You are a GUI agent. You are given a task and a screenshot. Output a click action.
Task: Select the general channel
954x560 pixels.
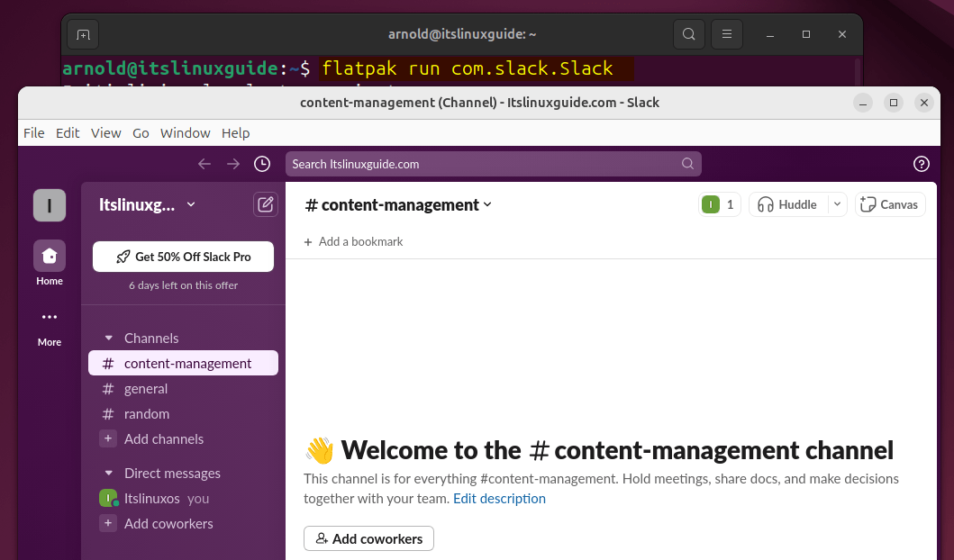[146, 389]
